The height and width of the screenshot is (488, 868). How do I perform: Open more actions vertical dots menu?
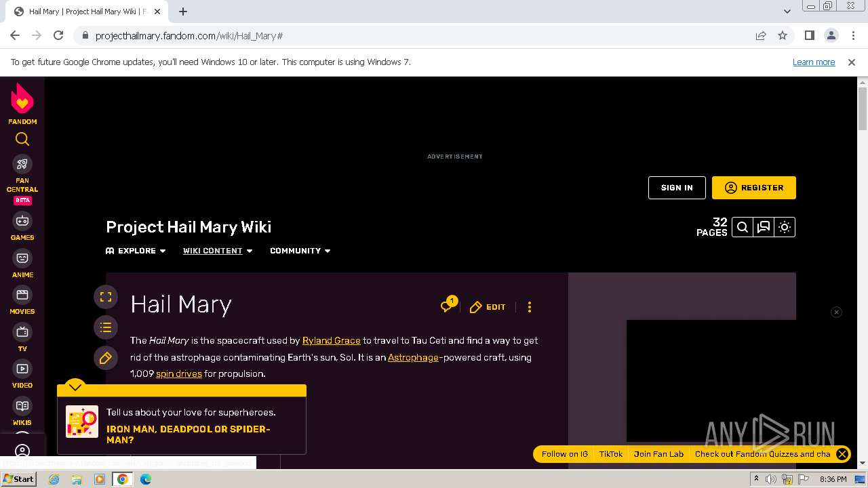(530, 307)
